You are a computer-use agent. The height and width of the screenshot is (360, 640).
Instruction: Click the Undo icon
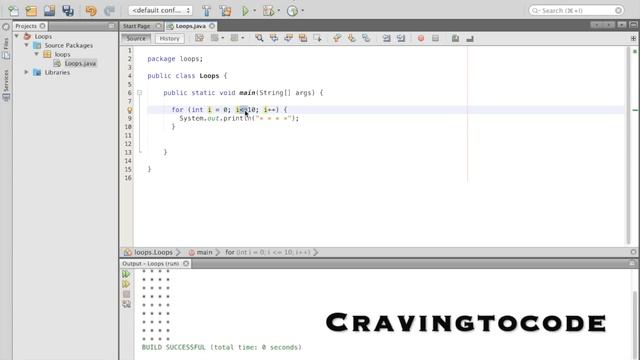coord(91,11)
